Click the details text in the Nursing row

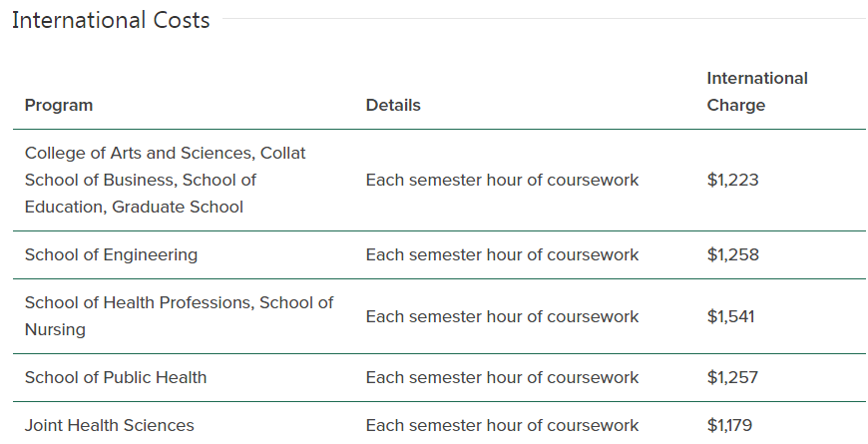point(502,316)
